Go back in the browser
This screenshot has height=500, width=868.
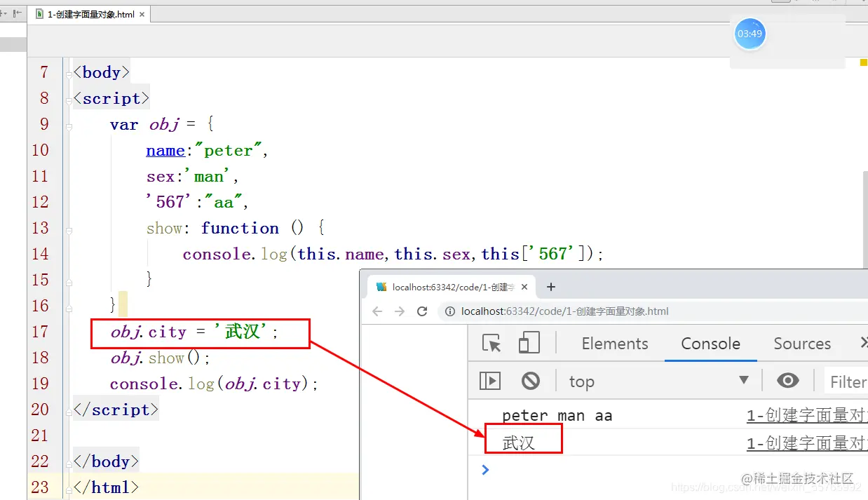377,311
